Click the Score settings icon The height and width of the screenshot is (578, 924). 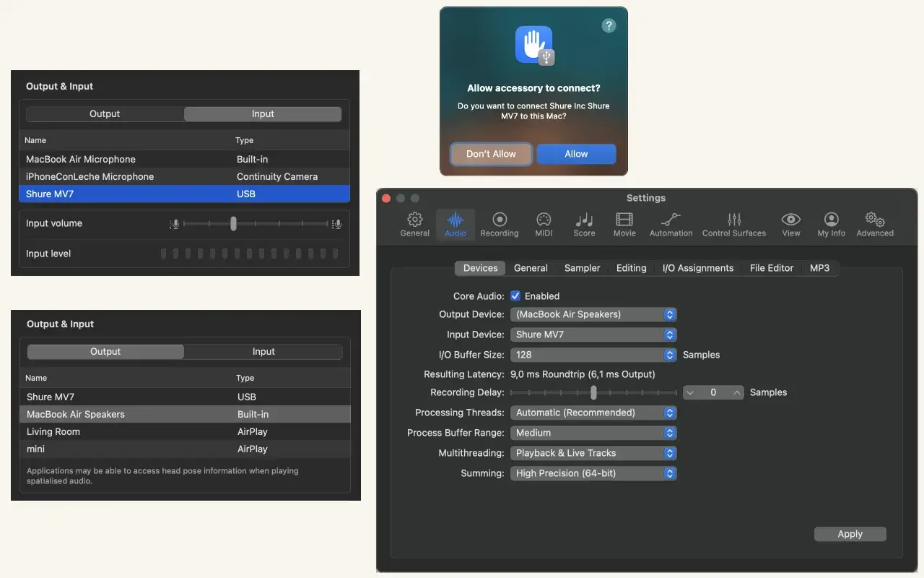[x=584, y=223]
